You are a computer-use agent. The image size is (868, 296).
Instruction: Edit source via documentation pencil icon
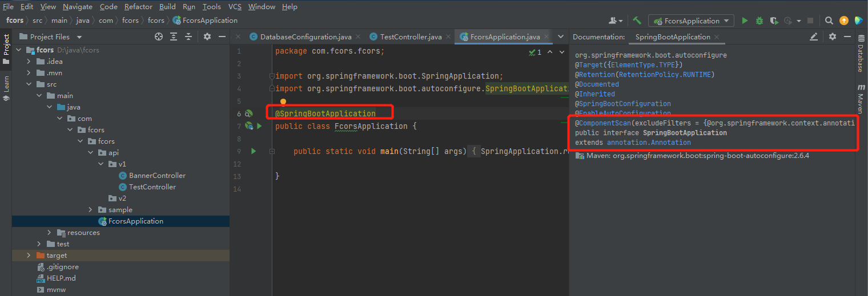(814, 37)
